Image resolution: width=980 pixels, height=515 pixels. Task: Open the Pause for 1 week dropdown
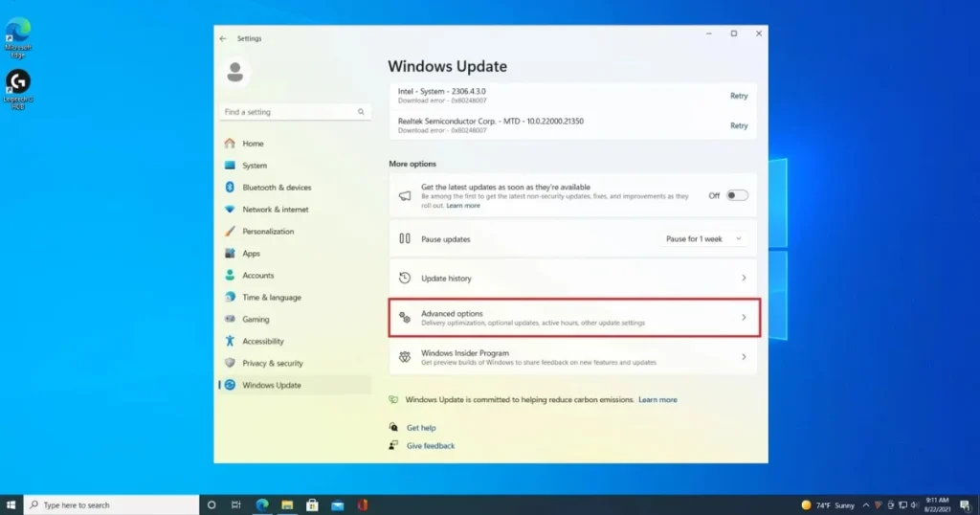(703, 238)
